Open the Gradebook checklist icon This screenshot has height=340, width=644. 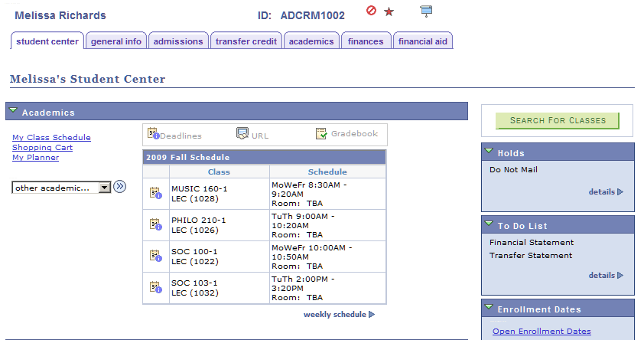pyautogui.click(x=321, y=133)
